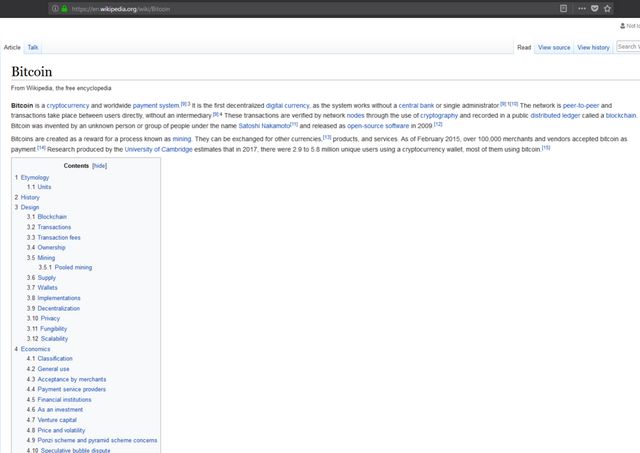Open the peer-to-peer link
This screenshot has width=640, height=453.
pos(581,105)
